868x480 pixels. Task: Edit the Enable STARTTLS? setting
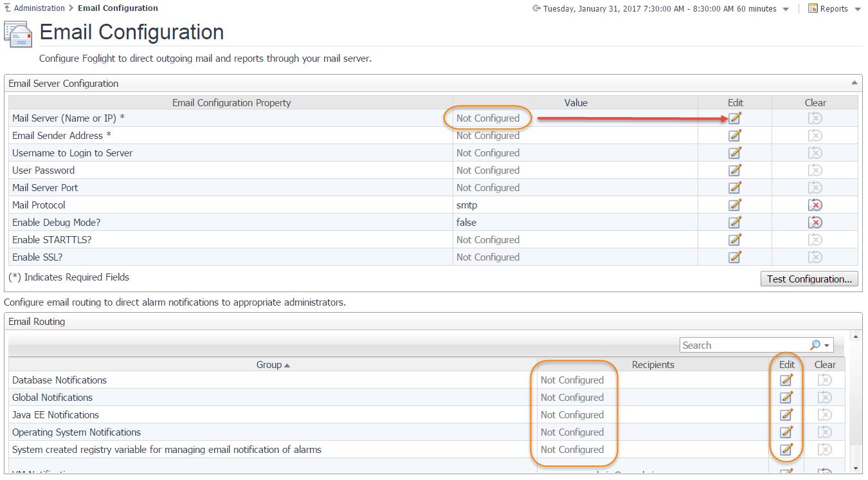tap(735, 240)
